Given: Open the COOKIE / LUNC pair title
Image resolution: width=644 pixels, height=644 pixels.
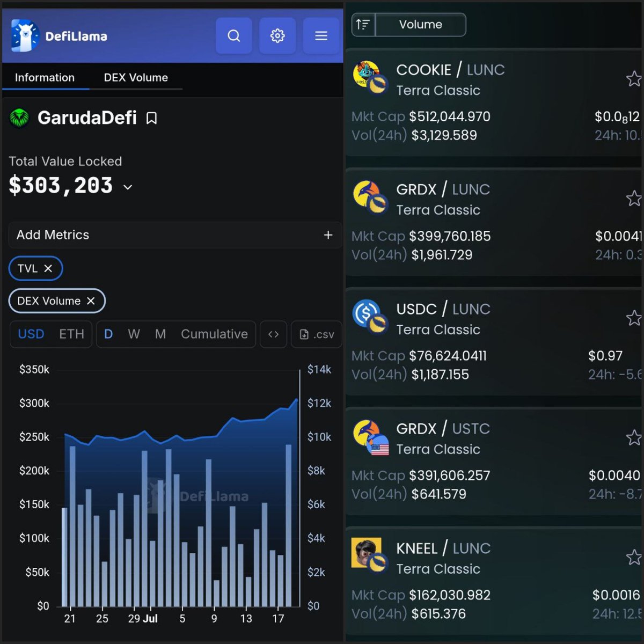Looking at the screenshot, I should click(450, 70).
